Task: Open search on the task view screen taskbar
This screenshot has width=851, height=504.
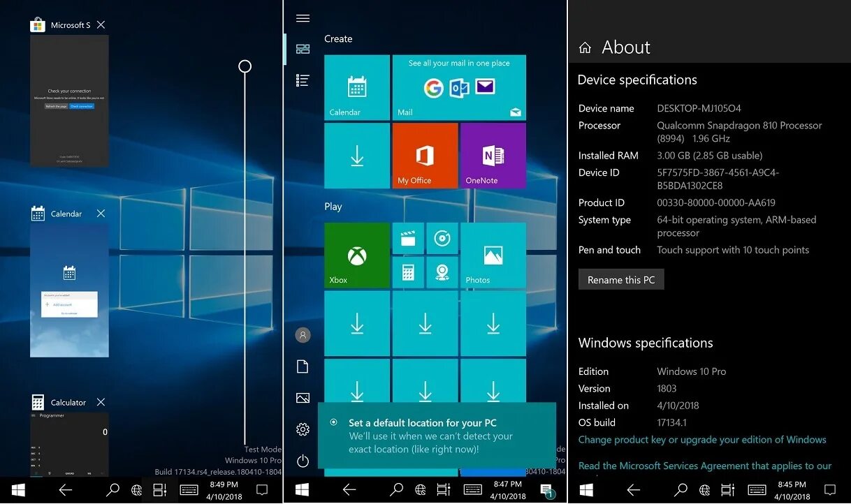Action: 112,490
